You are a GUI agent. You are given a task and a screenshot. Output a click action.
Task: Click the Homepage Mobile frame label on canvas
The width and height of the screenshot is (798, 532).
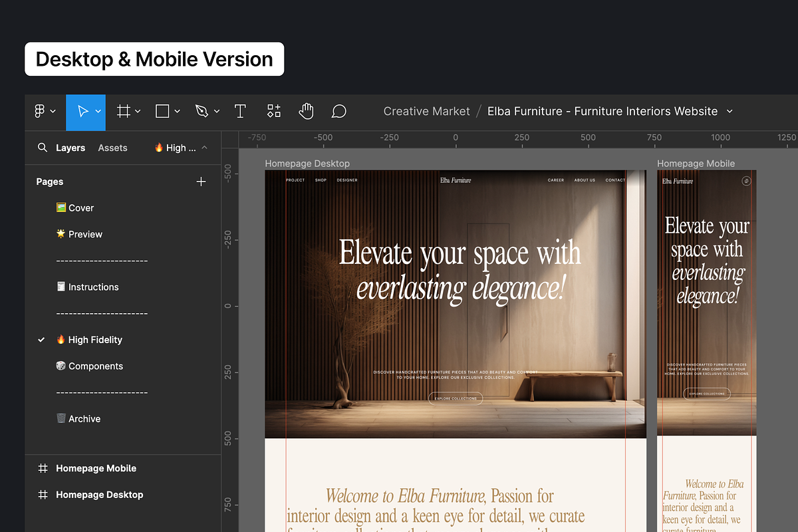(696, 164)
